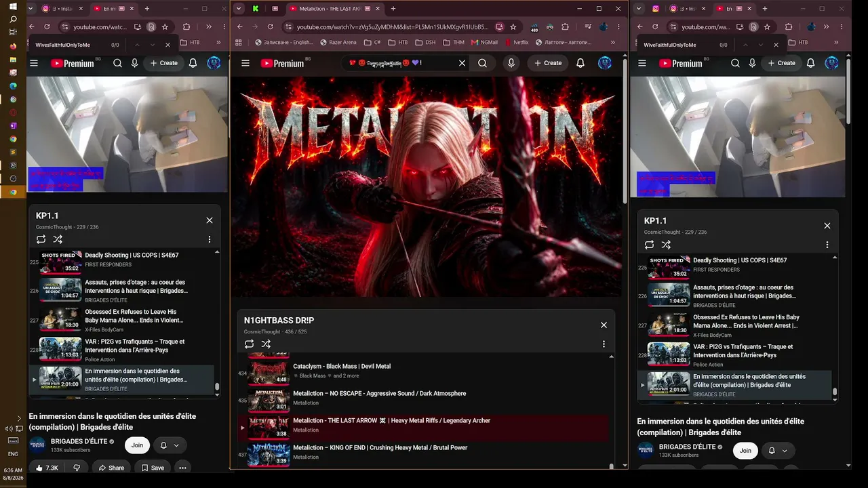Open guide menu in middle YouTube window
This screenshot has width=868, height=488.
(245, 63)
